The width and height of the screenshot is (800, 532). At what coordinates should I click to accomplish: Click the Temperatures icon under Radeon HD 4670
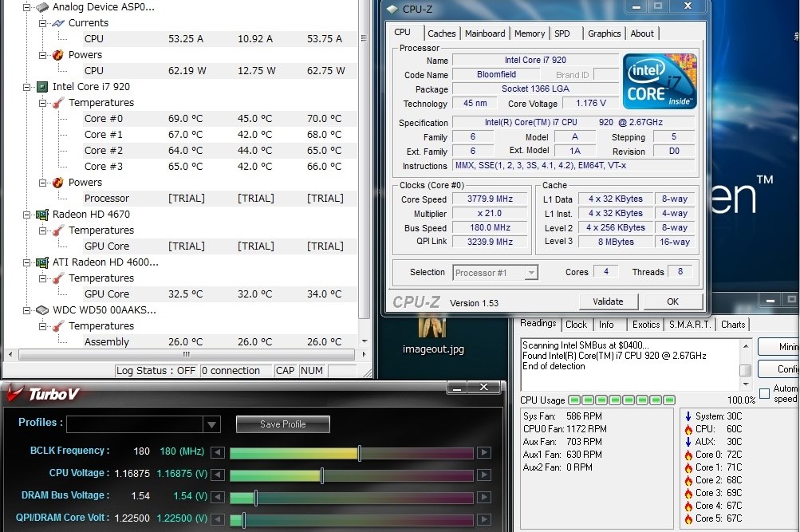point(58,230)
